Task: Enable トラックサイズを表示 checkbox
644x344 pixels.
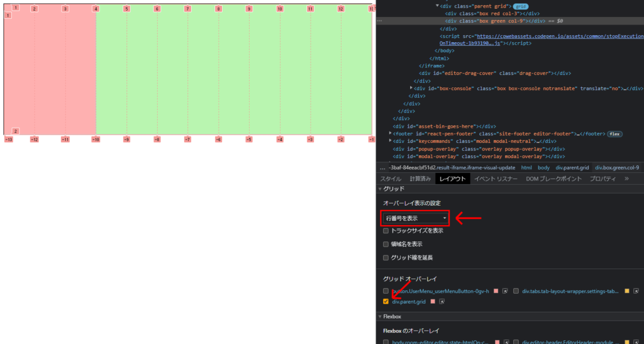Action: (386, 231)
